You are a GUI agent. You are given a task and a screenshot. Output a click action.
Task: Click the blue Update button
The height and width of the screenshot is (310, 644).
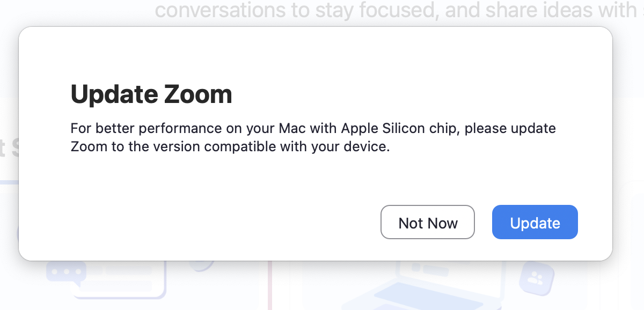(535, 223)
